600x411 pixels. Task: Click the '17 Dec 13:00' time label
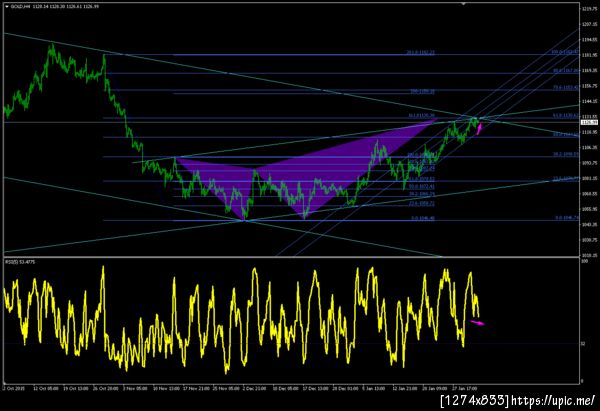pyautogui.click(x=316, y=388)
